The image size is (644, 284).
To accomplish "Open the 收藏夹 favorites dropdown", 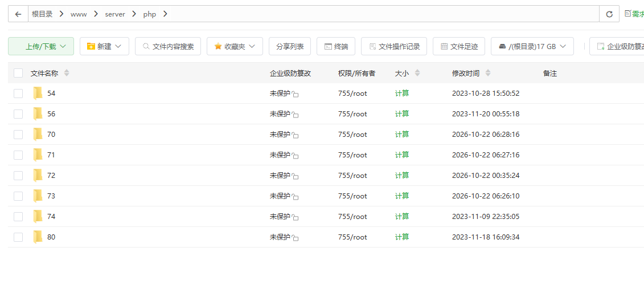I will (235, 46).
